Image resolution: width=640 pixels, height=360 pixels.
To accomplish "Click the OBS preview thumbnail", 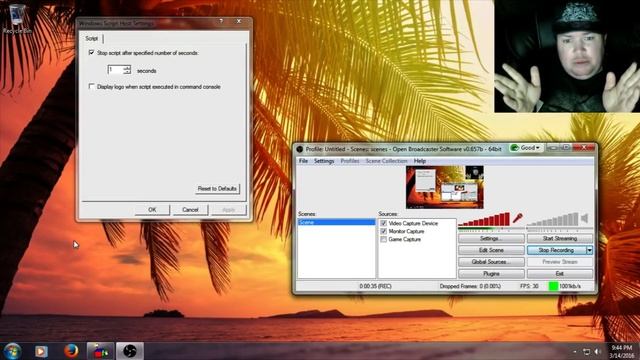I will click(x=444, y=187).
